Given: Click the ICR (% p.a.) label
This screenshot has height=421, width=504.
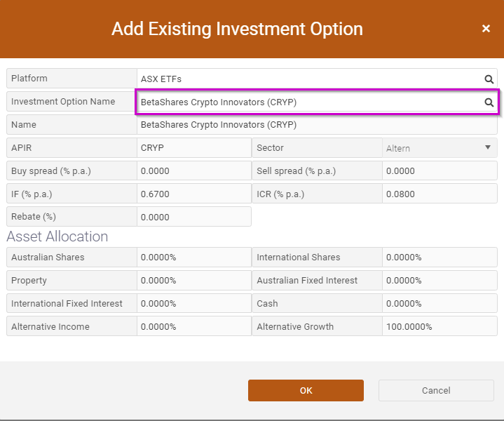Looking at the screenshot, I should 280,194.
